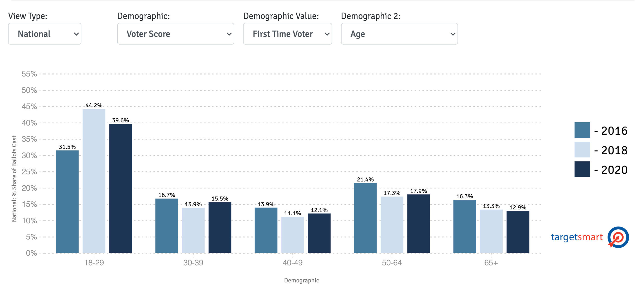Click the 2020 legend color swatch
Viewport: 644px width, 295px height.
click(582, 169)
